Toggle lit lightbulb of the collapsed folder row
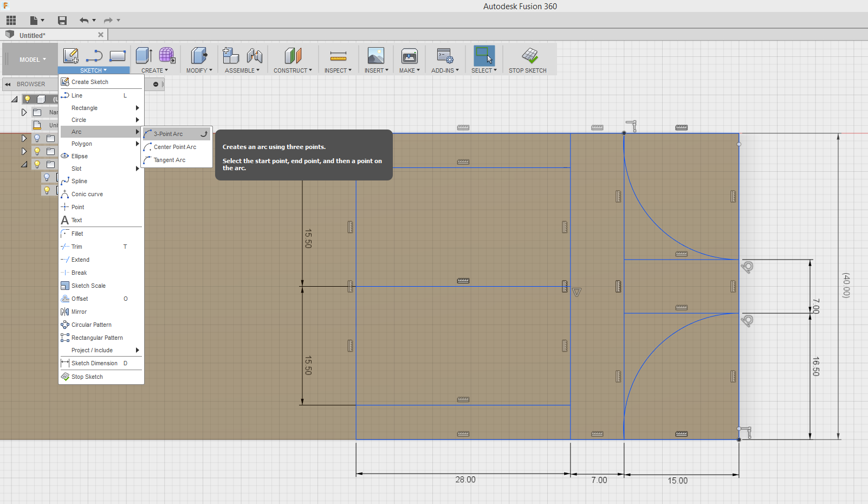Viewport: 868px width, 504px height. point(37,151)
